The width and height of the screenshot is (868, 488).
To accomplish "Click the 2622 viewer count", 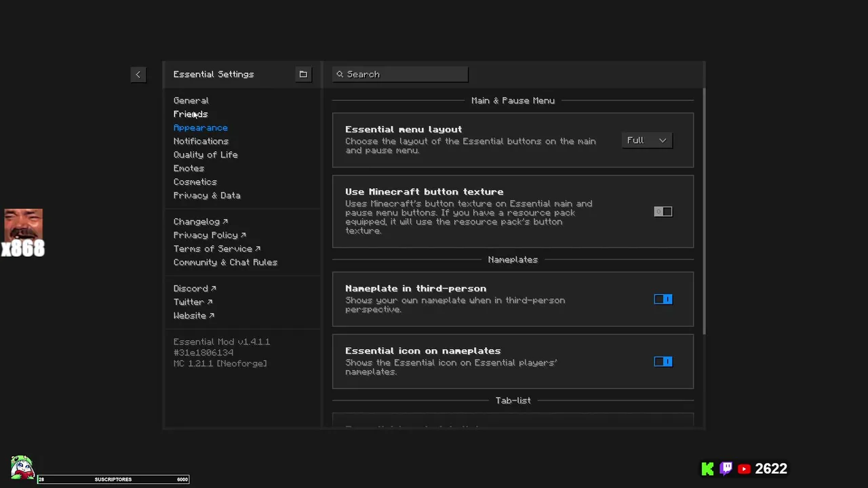I will point(771,469).
